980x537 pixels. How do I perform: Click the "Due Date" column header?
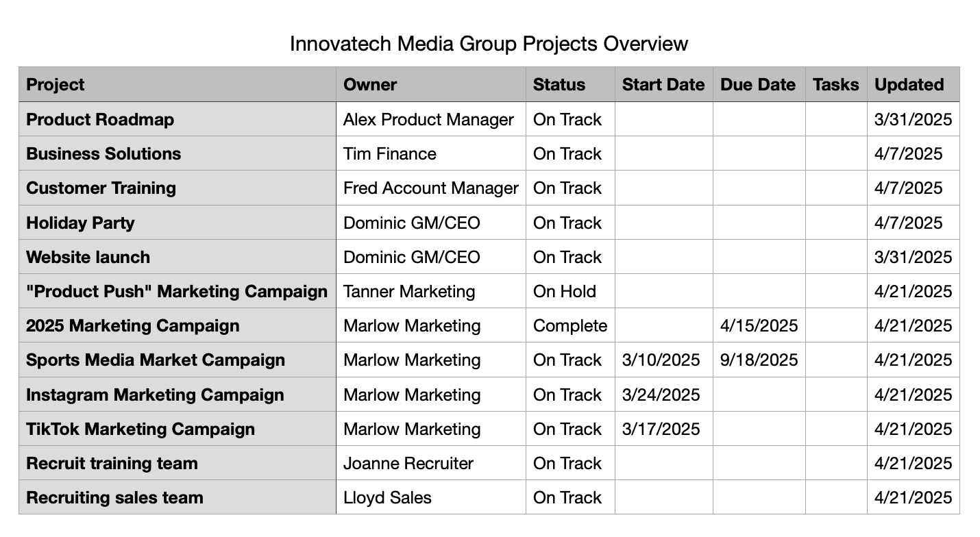[x=758, y=85]
